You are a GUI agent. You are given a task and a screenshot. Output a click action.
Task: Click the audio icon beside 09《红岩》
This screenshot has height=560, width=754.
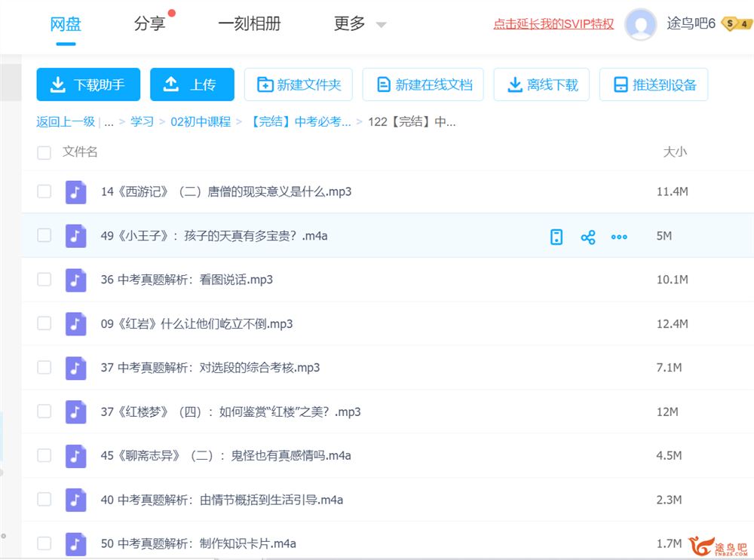pyautogui.click(x=75, y=324)
